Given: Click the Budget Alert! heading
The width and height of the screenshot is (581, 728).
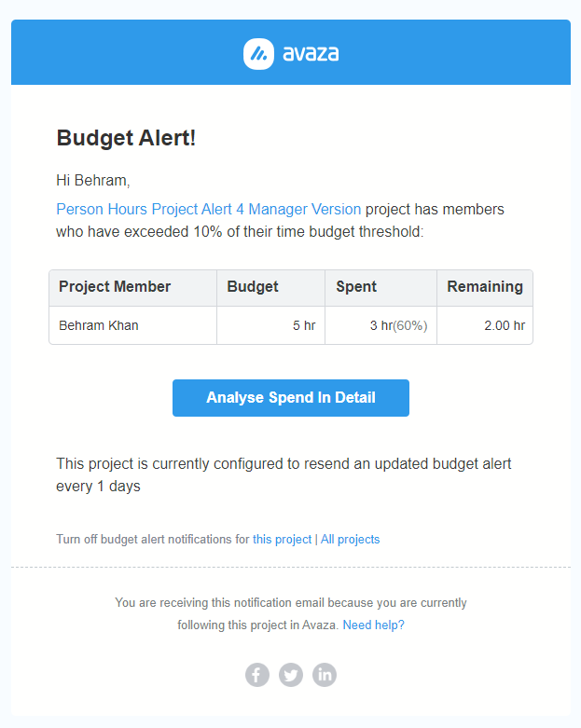Looking at the screenshot, I should (126, 138).
